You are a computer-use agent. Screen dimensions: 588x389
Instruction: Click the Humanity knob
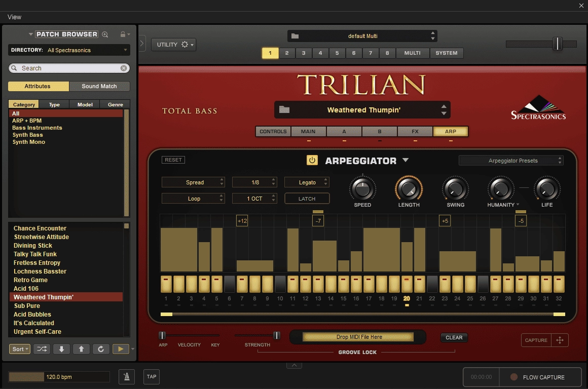coord(501,188)
